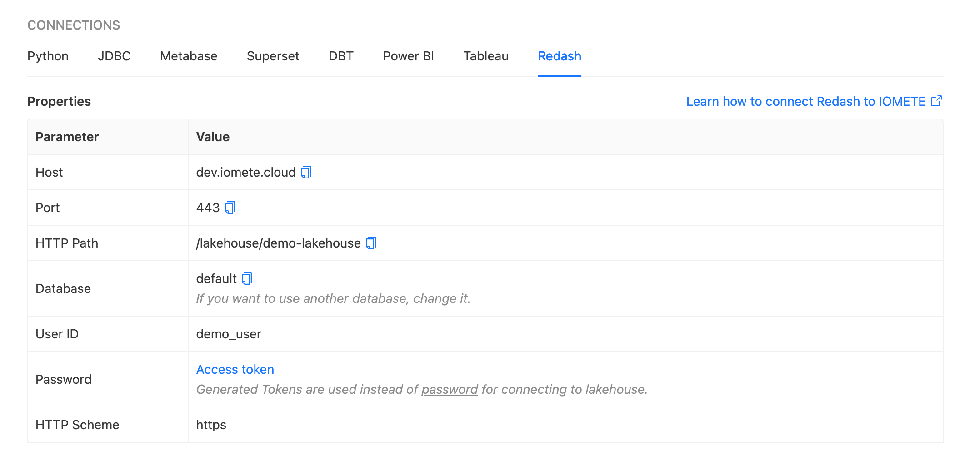This screenshot has width=980, height=466.
Task: Click the Value column header
Action: (x=213, y=137)
